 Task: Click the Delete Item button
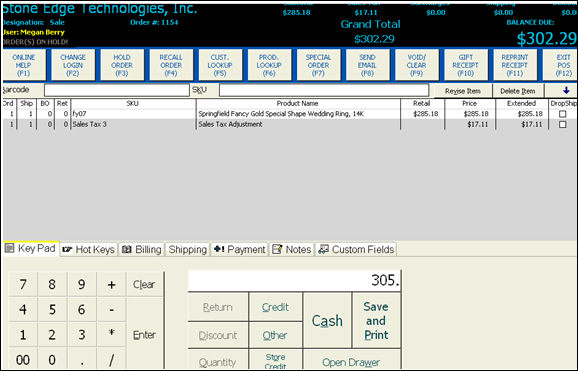click(x=518, y=91)
